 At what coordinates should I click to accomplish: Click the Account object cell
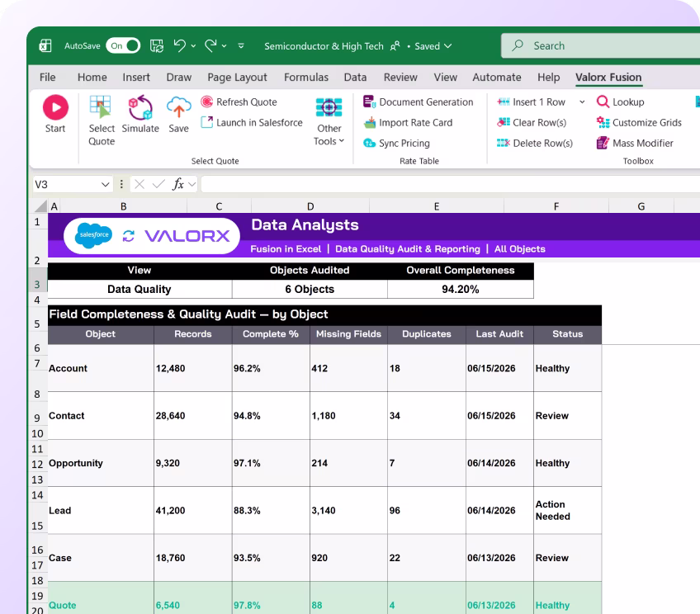coord(101,368)
